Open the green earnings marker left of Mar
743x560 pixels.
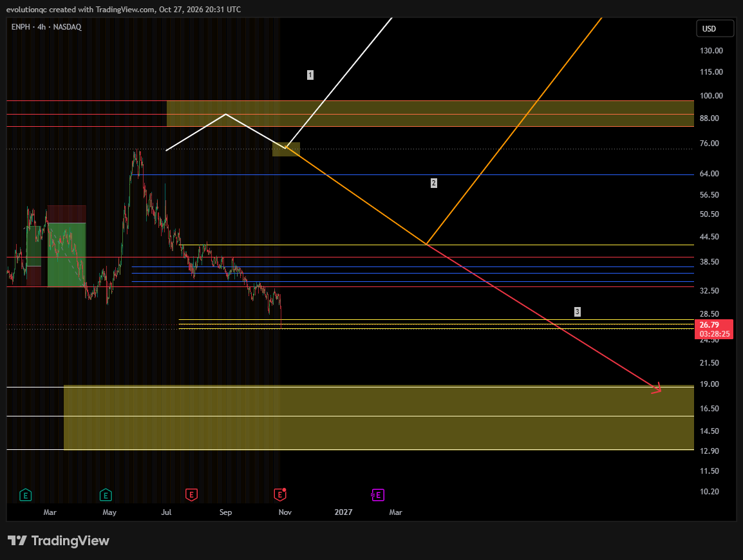[26, 495]
